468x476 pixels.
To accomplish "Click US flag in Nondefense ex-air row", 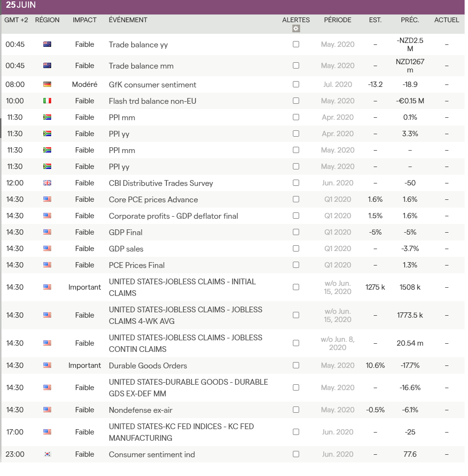I will coord(47,409).
